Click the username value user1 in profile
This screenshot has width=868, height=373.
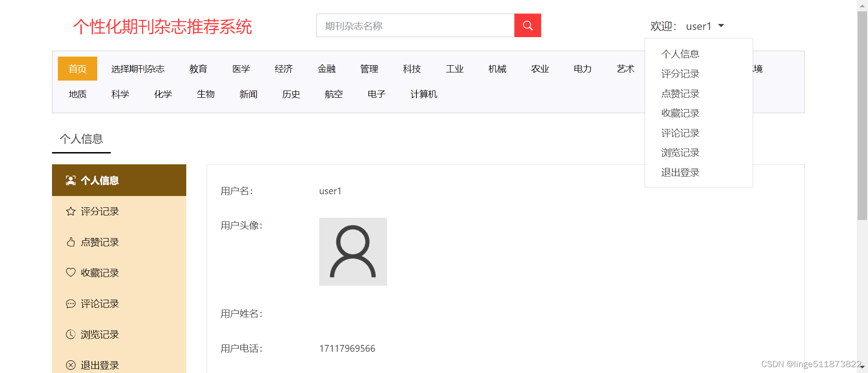pos(330,191)
